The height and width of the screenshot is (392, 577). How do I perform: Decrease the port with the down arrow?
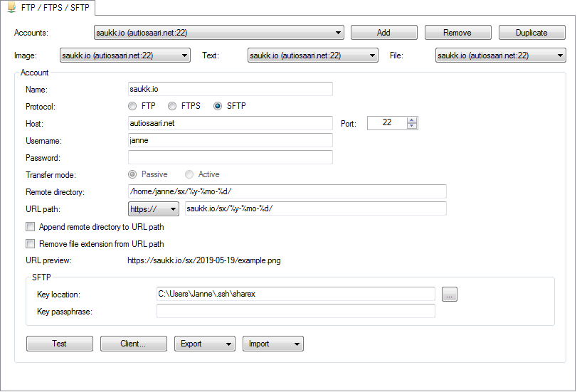point(412,126)
